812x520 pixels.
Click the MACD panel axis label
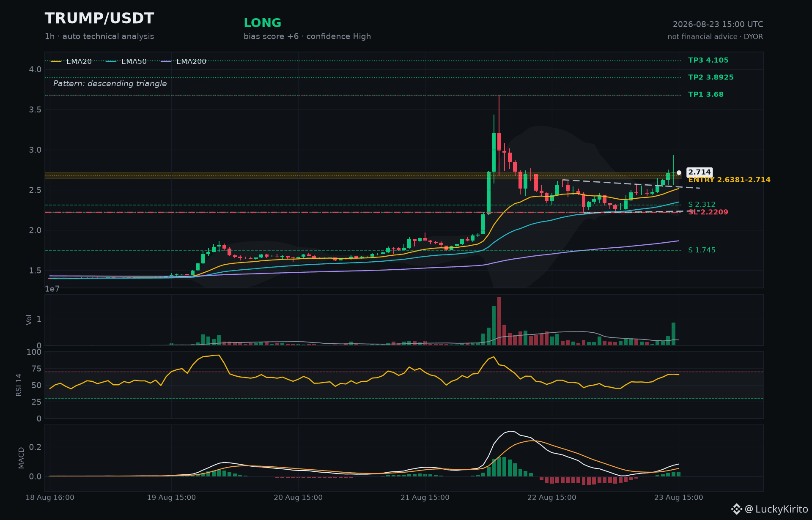click(x=21, y=458)
